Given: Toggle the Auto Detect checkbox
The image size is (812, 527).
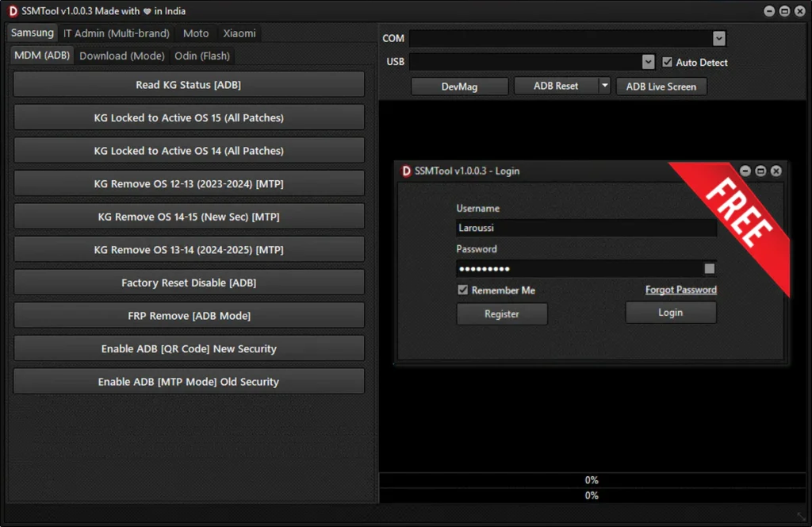Looking at the screenshot, I should click(668, 62).
